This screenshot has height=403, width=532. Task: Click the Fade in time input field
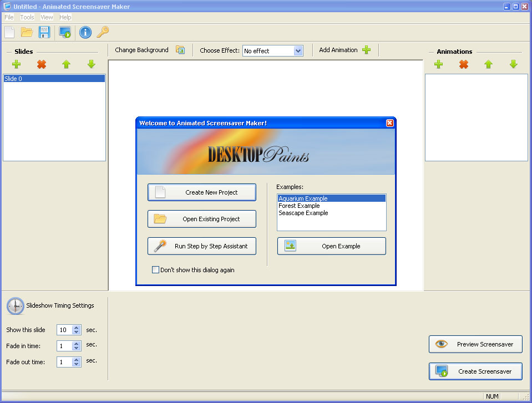coord(64,346)
